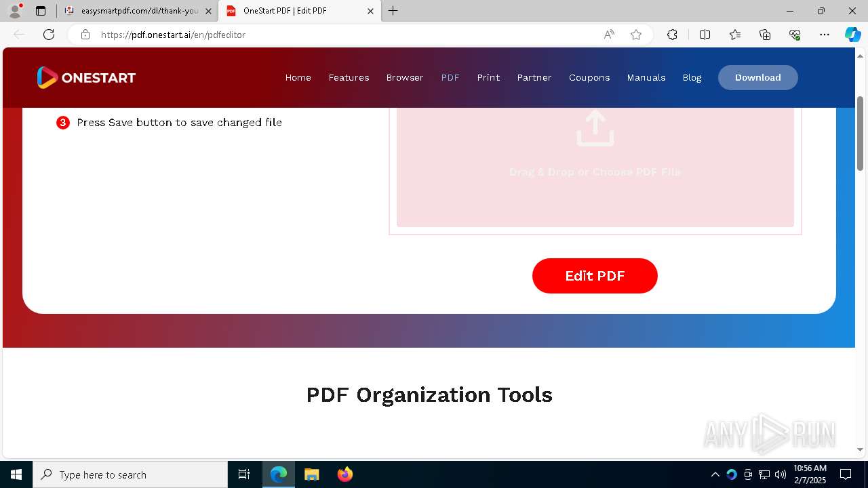Select OneStart PDF Edit PDF tab

(x=298, y=11)
